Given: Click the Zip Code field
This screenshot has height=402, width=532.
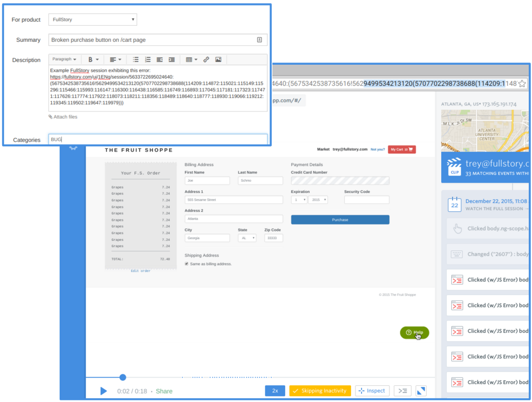Looking at the screenshot, I should coord(274,238).
